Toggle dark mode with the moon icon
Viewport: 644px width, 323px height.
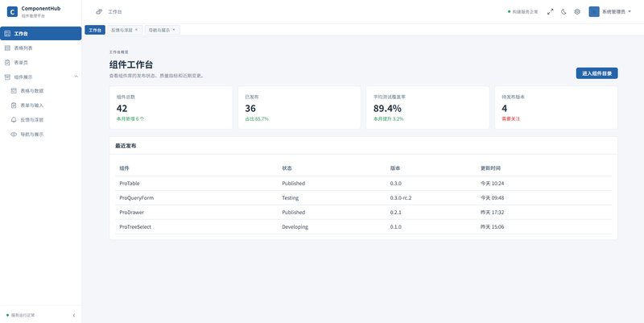[x=564, y=12]
